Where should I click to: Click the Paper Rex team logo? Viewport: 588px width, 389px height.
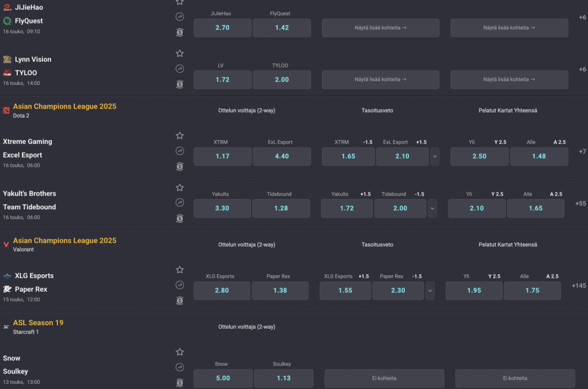pos(7,289)
